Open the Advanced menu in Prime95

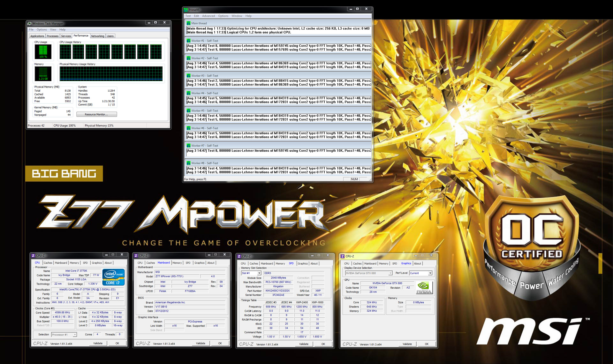click(208, 16)
